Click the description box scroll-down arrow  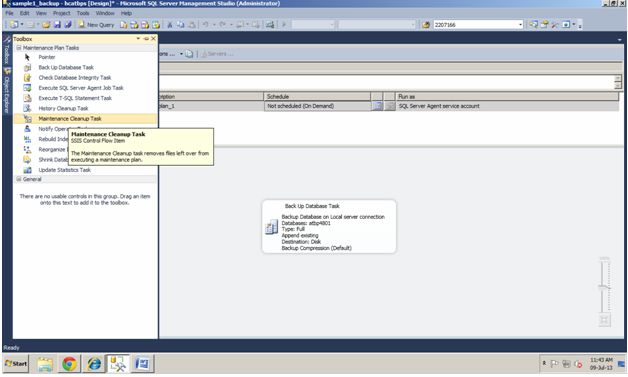(618, 85)
